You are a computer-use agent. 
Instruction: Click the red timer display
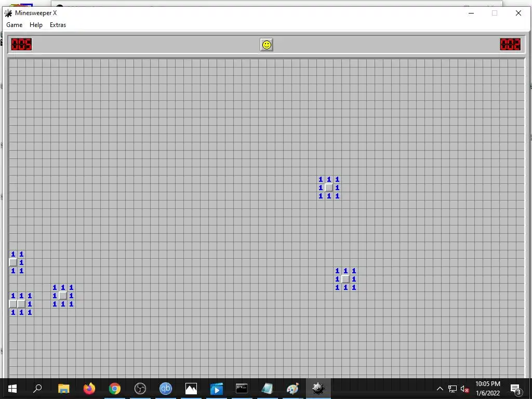(x=510, y=45)
